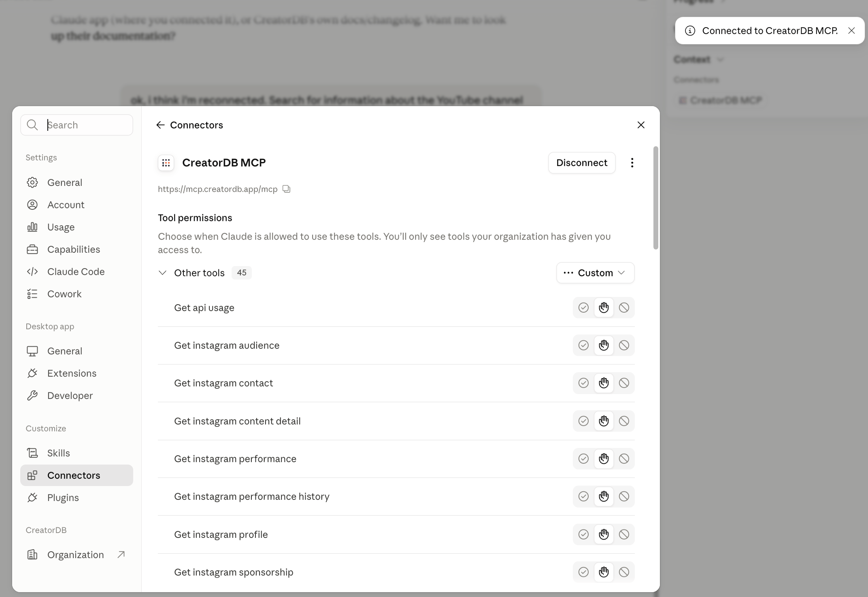Screen dimensions: 868x597
Task: Dismiss the Connected to CreatorDB MCP toast
Action: point(851,31)
